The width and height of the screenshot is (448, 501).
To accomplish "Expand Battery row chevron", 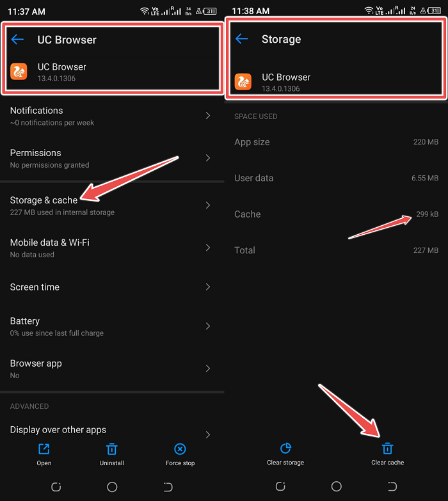I will 208,326.
